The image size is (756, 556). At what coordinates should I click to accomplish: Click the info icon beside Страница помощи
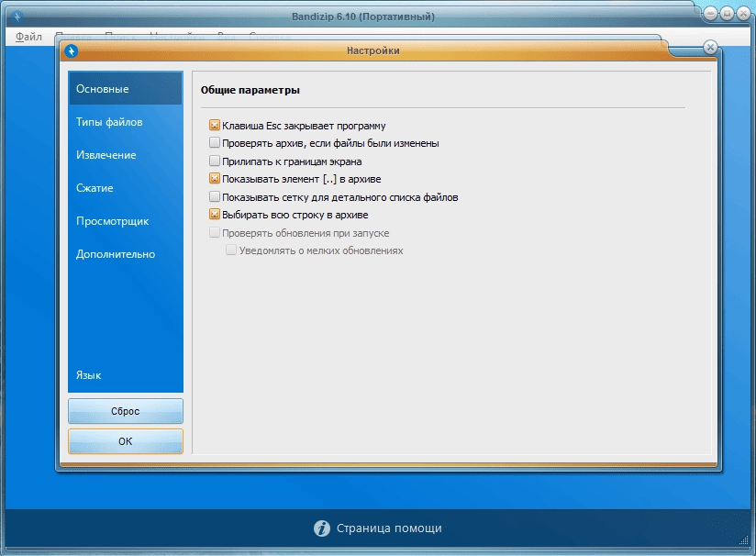(x=322, y=528)
